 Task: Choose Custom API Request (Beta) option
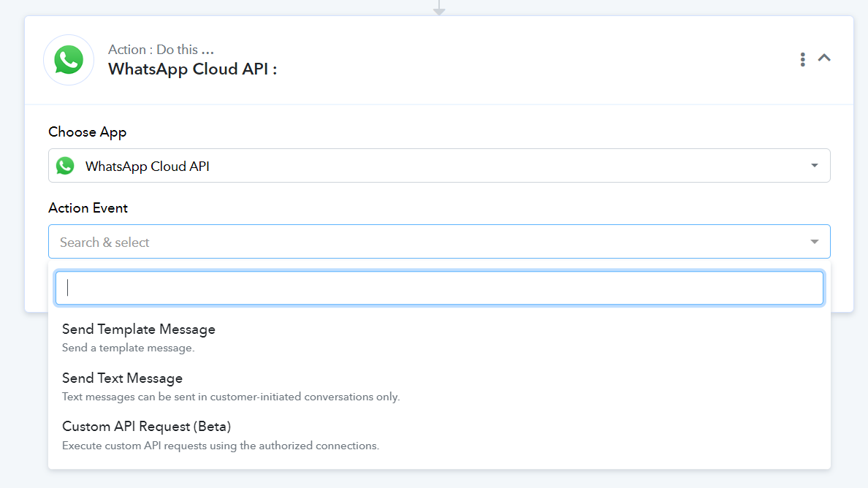439,435
